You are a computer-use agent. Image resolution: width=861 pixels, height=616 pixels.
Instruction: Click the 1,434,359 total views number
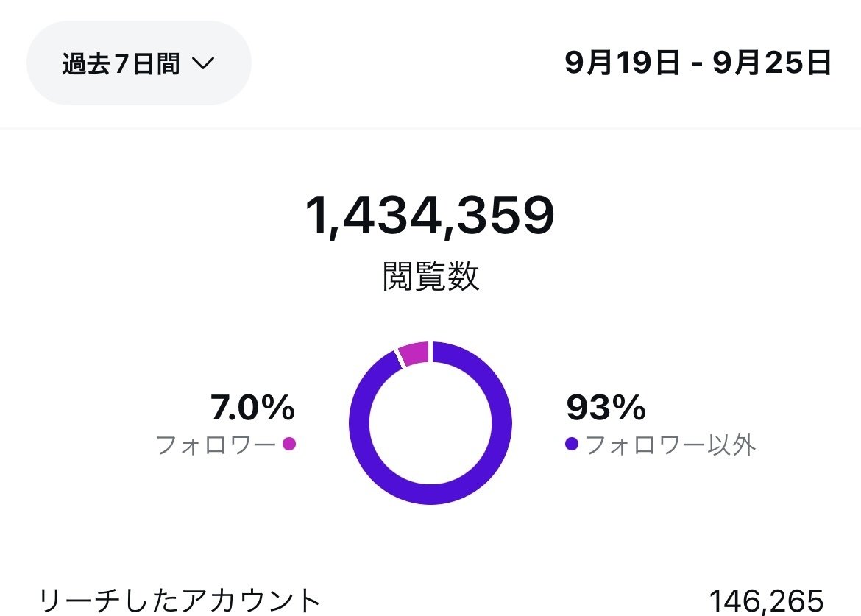pos(430,216)
